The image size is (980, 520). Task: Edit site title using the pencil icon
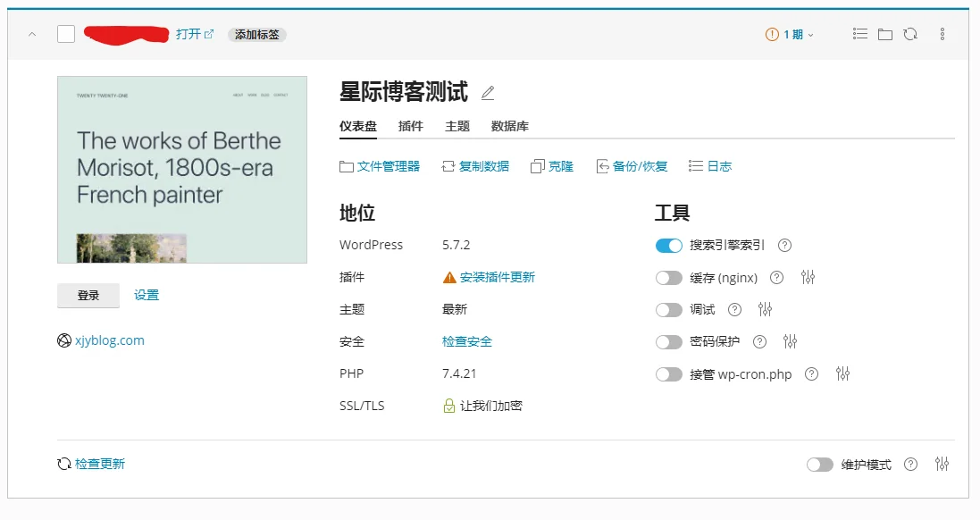488,92
